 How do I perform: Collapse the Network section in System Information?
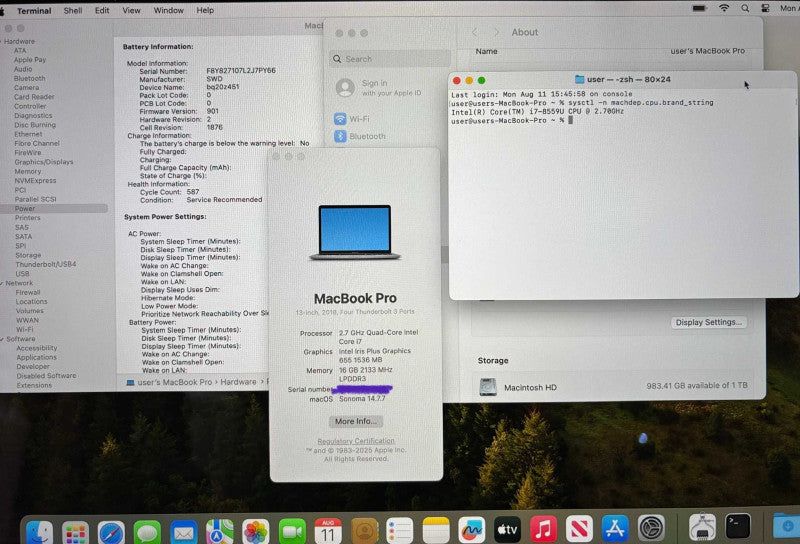click(3, 283)
